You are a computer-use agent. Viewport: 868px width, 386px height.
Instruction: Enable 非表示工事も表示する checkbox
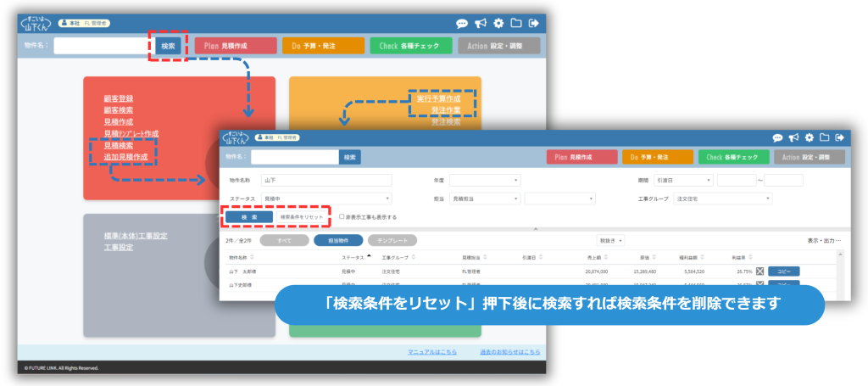[342, 217]
